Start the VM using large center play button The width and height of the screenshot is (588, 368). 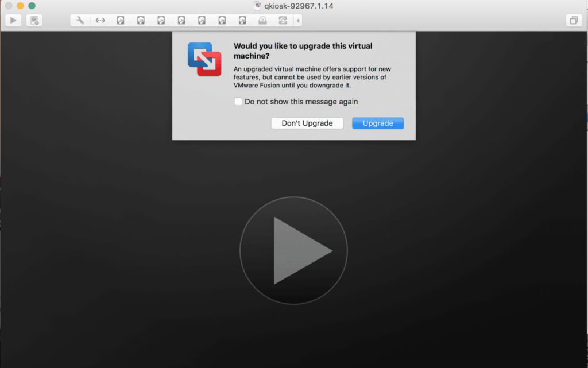click(293, 250)
